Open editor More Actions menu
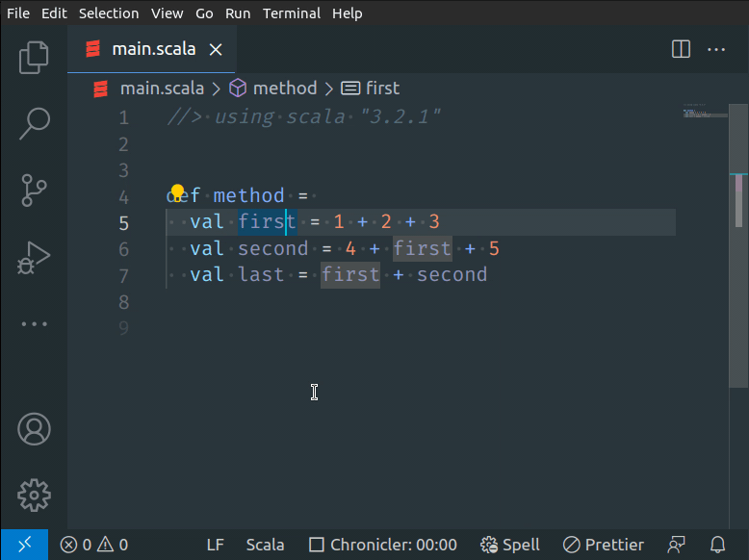This screenshot has width=749, height=560. pyautogui.click(x=716, y=49)
